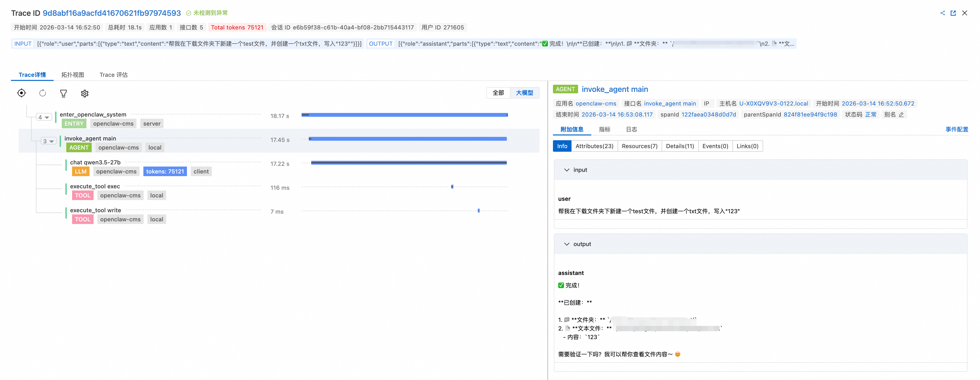Open the Attributes(23) tab

(x=594, y=146)
